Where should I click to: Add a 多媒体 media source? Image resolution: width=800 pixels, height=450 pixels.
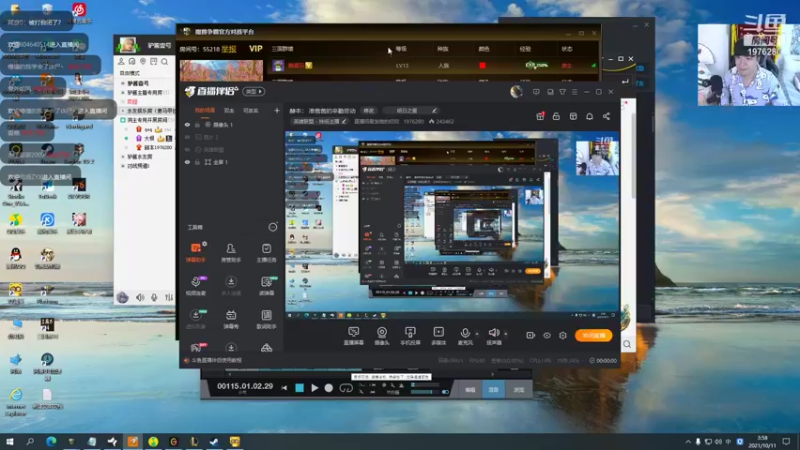(438, 336)
